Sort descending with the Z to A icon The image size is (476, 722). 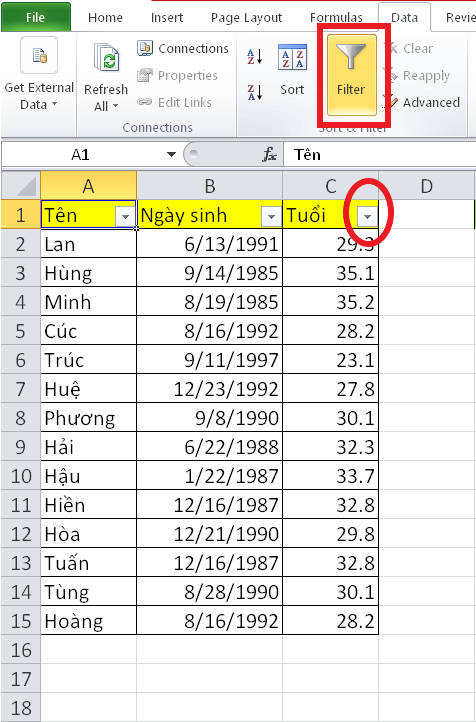pos(255,92)
